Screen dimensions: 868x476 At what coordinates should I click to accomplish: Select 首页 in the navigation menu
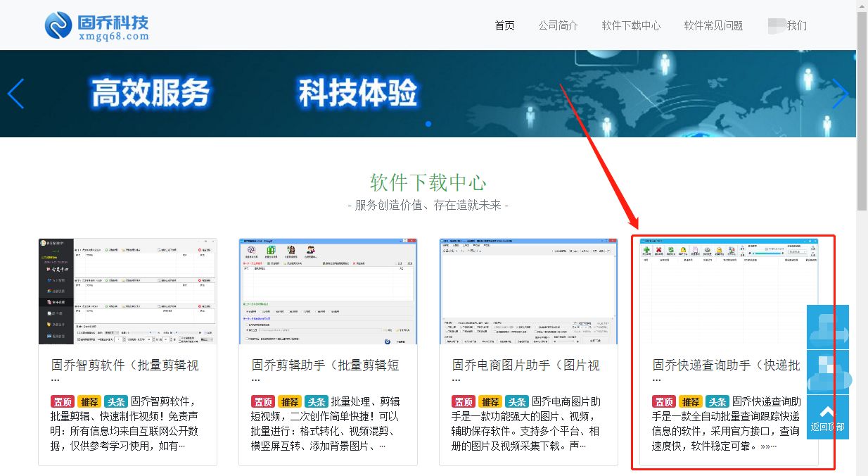click(504, 25)
